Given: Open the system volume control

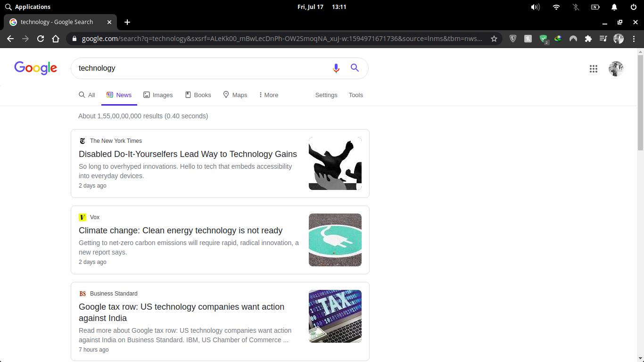Looking at the screenshot, I should click(x=535, y=7).
